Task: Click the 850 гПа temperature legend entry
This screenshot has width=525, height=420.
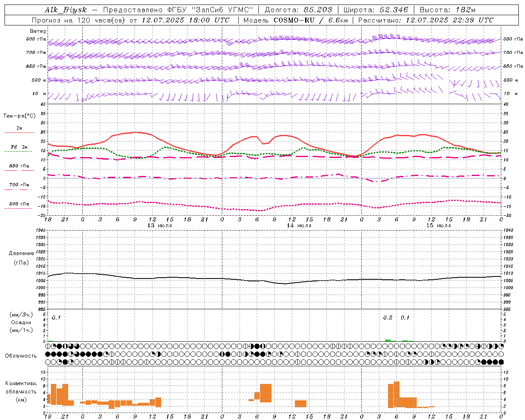Action: [19, 166]
